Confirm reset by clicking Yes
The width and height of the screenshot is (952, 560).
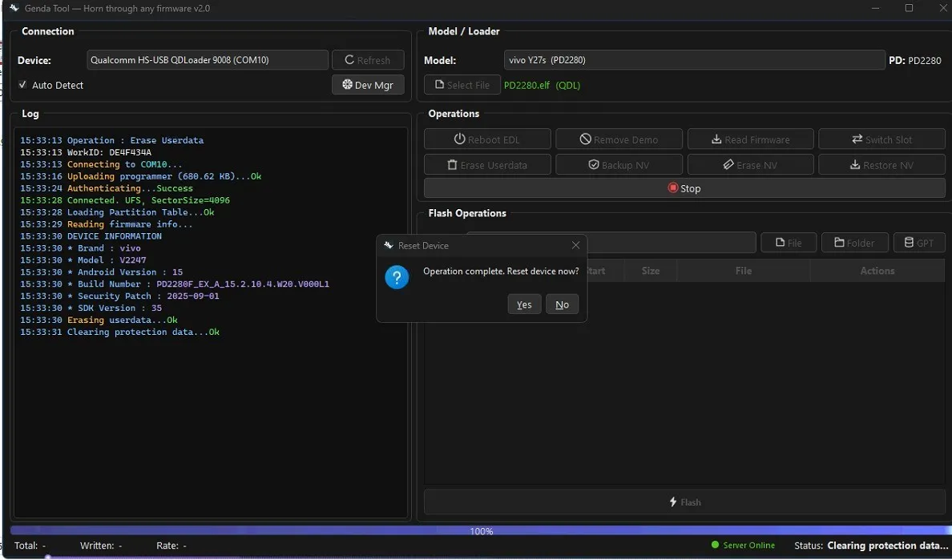pyautogui.click(x=524, y=304)
